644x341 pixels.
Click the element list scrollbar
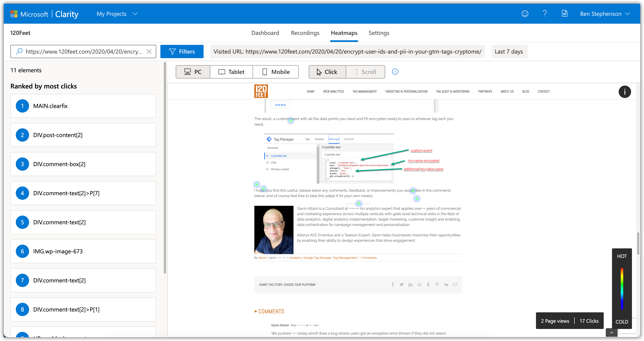[x=165, y=168]
